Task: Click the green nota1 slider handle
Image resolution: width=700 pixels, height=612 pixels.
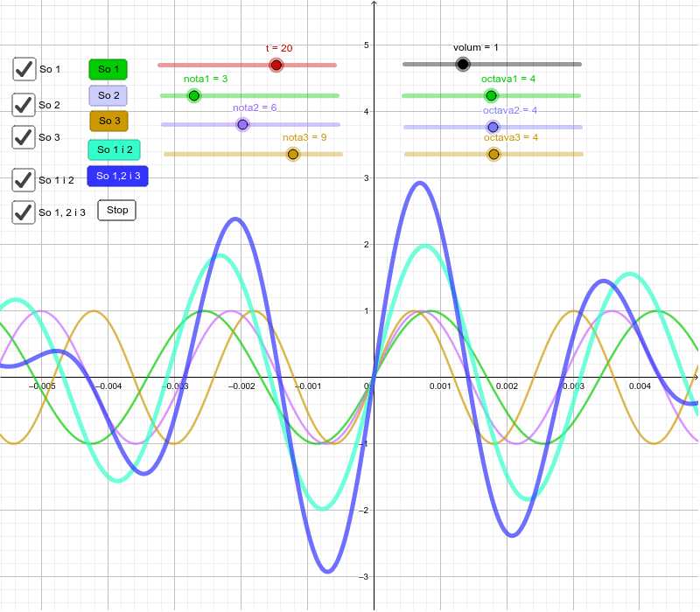Action: point(193,95)
